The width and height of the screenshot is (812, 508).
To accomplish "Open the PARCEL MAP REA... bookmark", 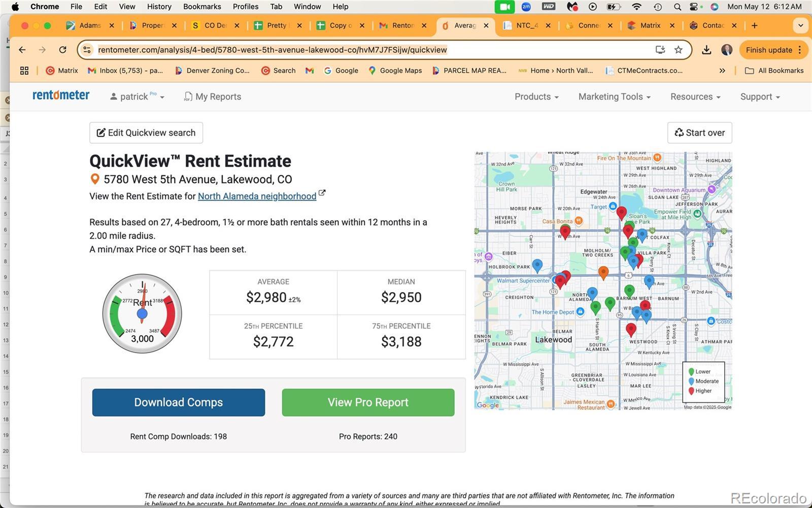I will tap(469, 71).
